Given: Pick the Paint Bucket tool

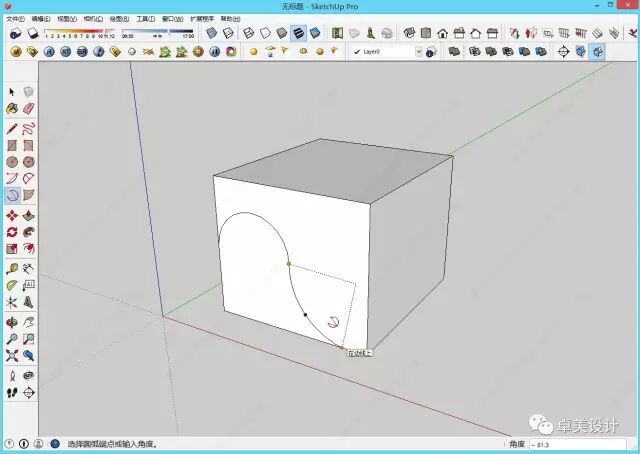Looking at the screenshot, I should click(x=12, y=109).
